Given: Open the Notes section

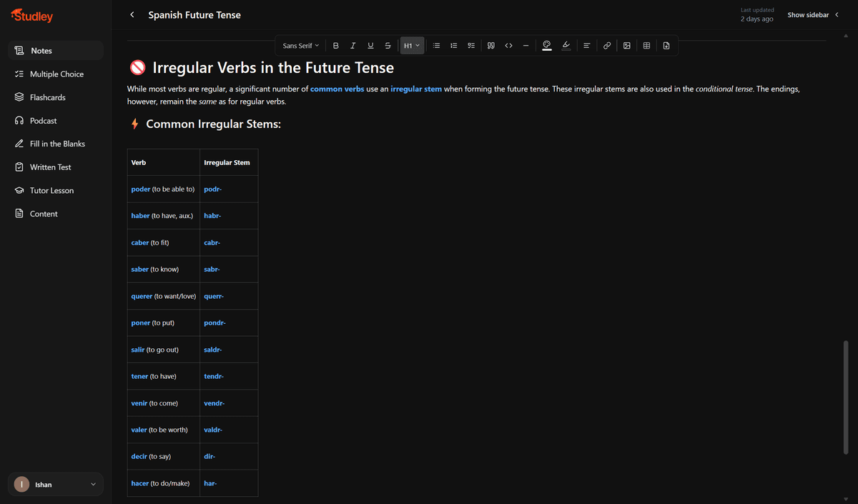Looking at the screenshot, I should point(56,51).
